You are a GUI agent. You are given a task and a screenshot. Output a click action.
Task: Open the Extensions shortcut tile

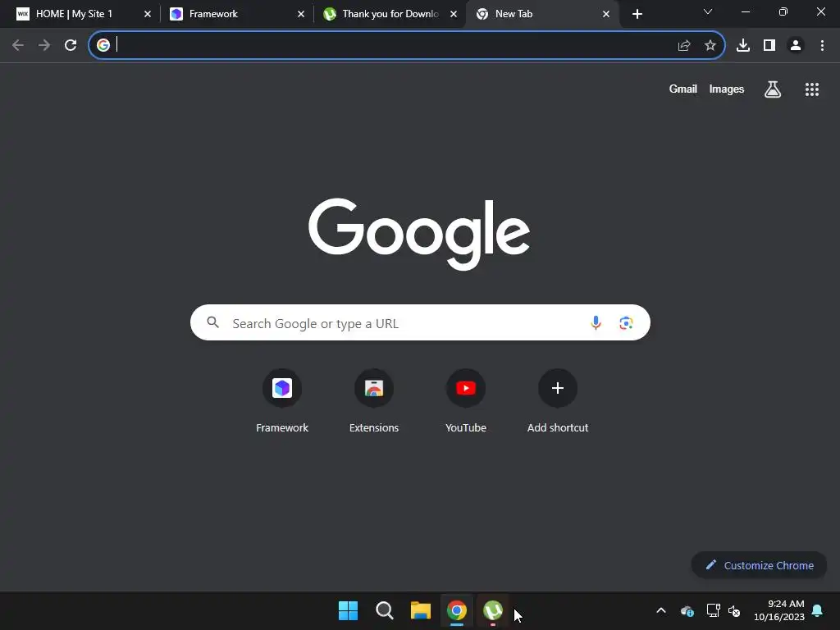[374, 401]
